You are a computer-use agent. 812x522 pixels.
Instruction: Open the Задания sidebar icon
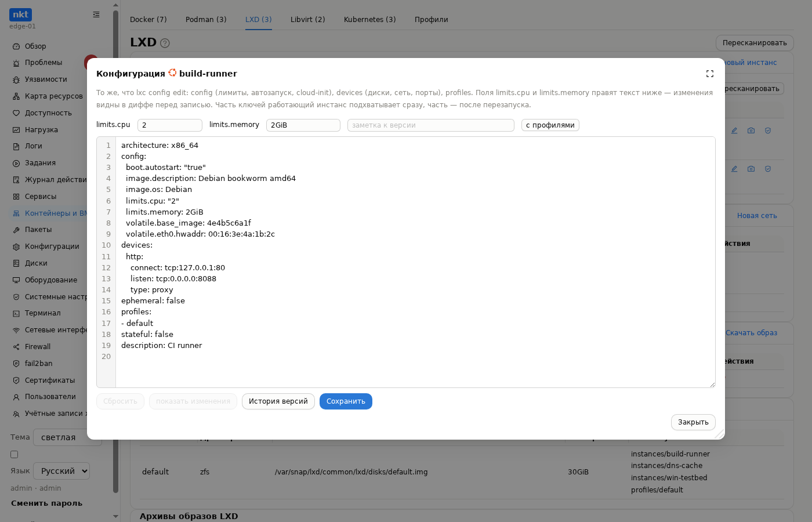point(16,163)
